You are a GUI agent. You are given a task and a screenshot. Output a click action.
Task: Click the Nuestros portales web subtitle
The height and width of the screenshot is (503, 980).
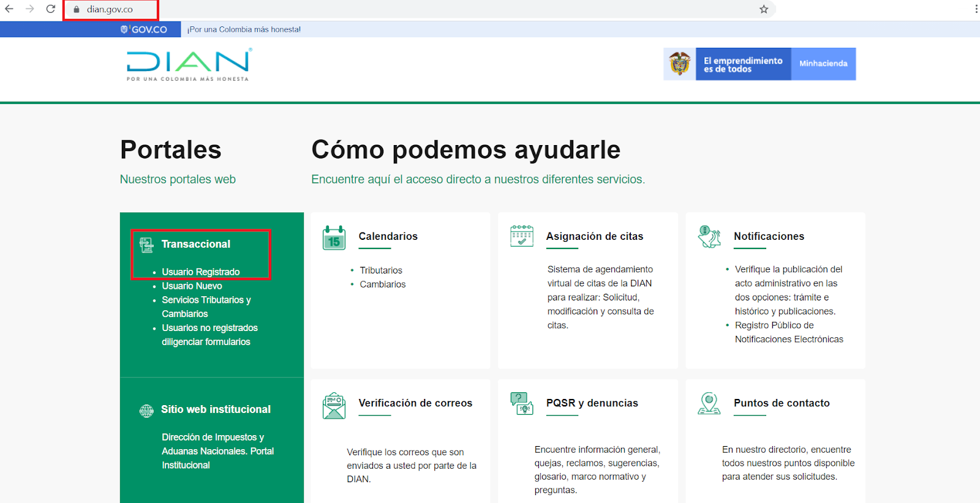coord(178,179)
